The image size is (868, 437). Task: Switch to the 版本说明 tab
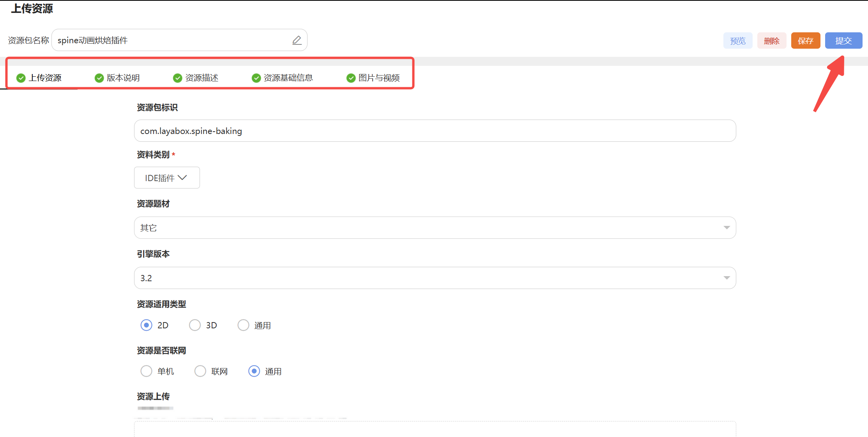[123, 78]
